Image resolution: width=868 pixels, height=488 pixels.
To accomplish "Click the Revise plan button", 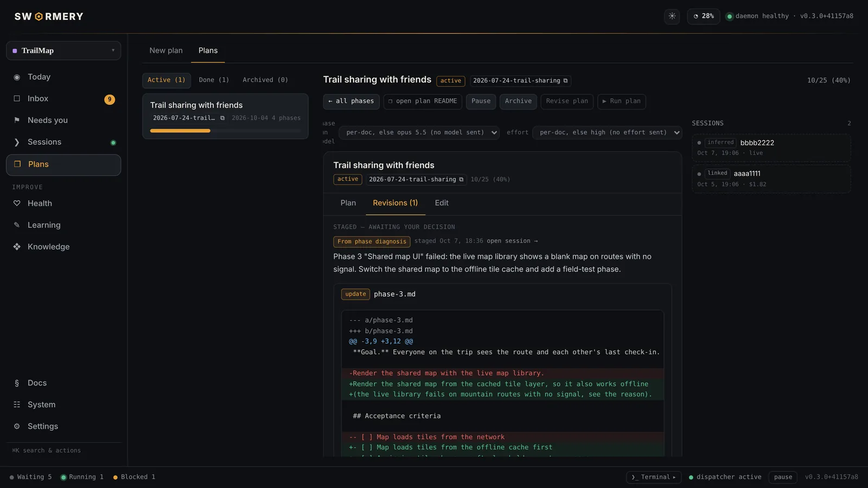I will point(567,101).
